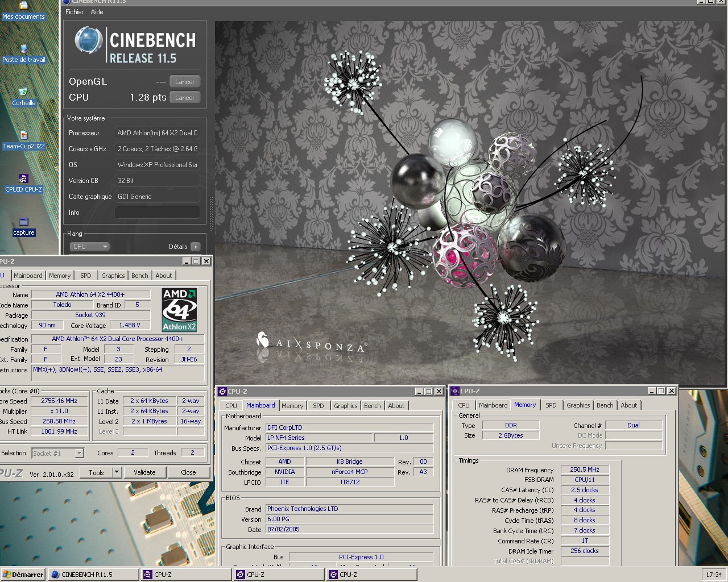Open Graphics tab in Memory window

click(x=578, y=405)
